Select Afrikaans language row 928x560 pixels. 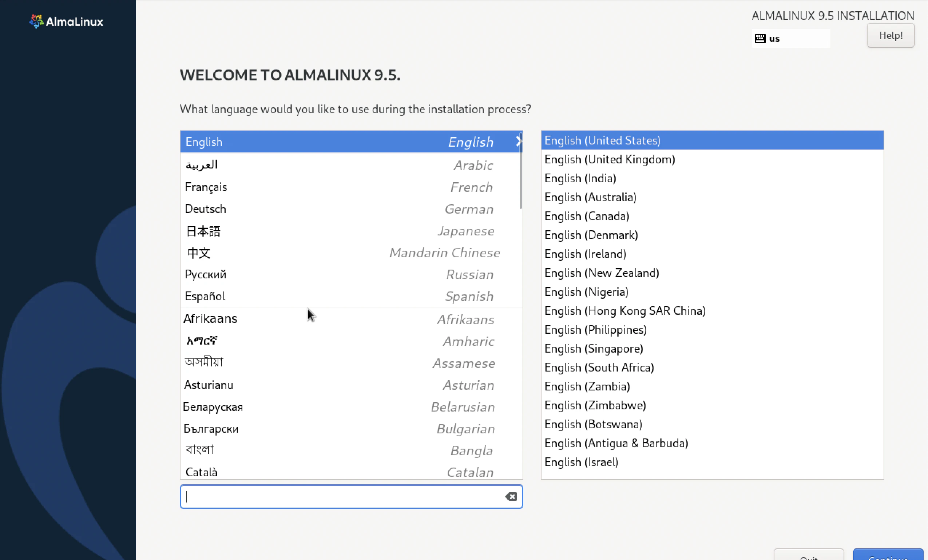(351, 319)
